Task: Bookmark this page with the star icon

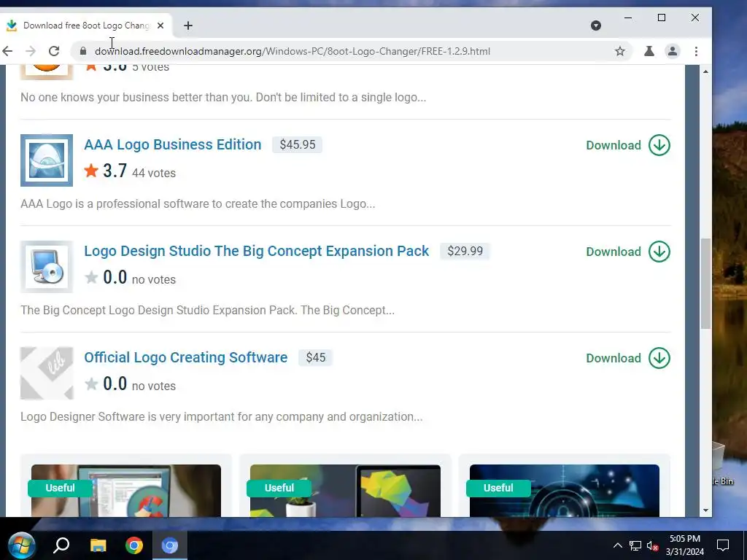Action: tap(619, 51)
